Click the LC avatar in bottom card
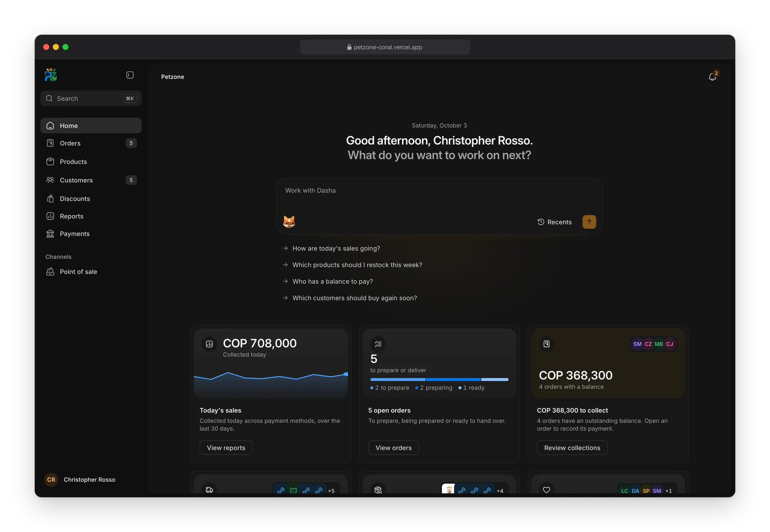Image resolution: width=770 pixels, height=532 pixels. tap(624, 491)
